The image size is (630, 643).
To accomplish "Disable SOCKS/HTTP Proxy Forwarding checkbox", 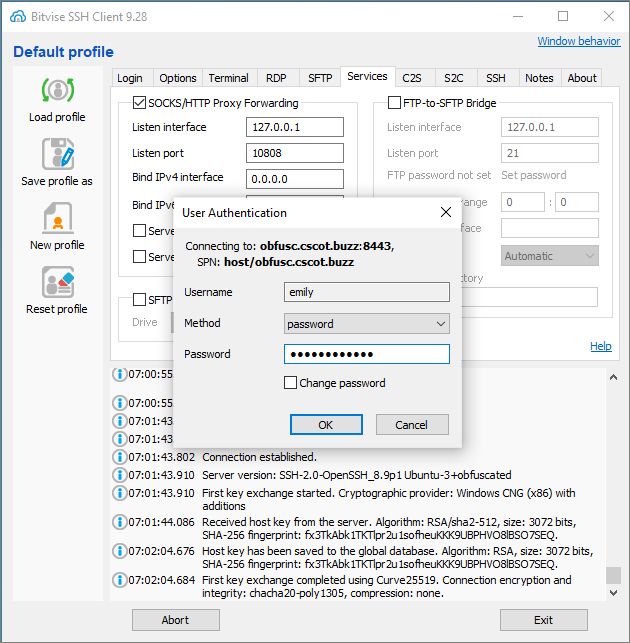I will pos(139,103).
